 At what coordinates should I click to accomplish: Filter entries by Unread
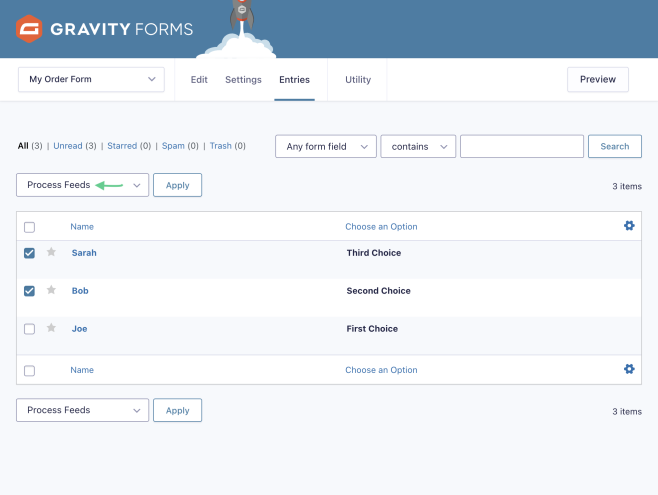pyautogui.click(x=68, y=146)
